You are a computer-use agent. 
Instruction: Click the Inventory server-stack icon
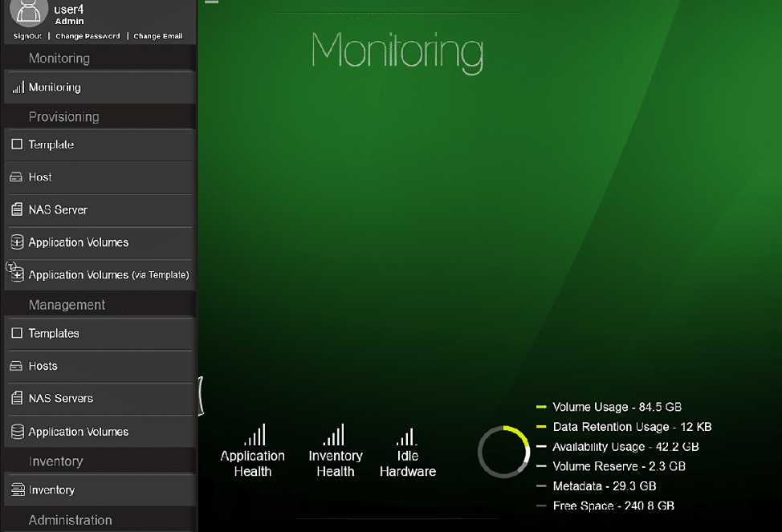tap(18, 489)
